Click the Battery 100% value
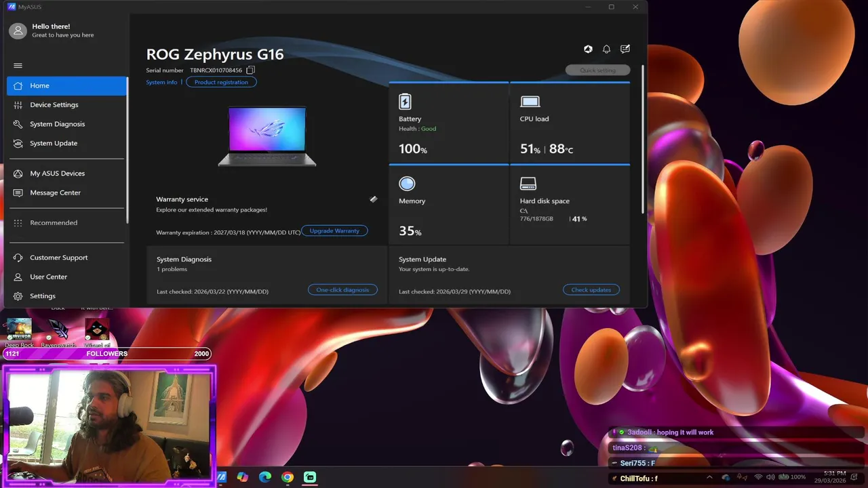The width and height of the screenshot is (868, 488). 413,149
